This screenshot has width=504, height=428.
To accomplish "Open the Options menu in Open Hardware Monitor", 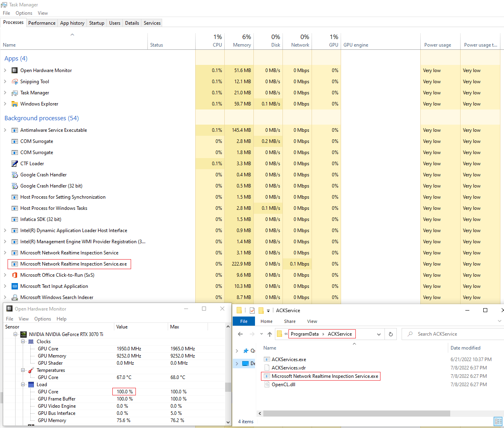I will point(43,319).
